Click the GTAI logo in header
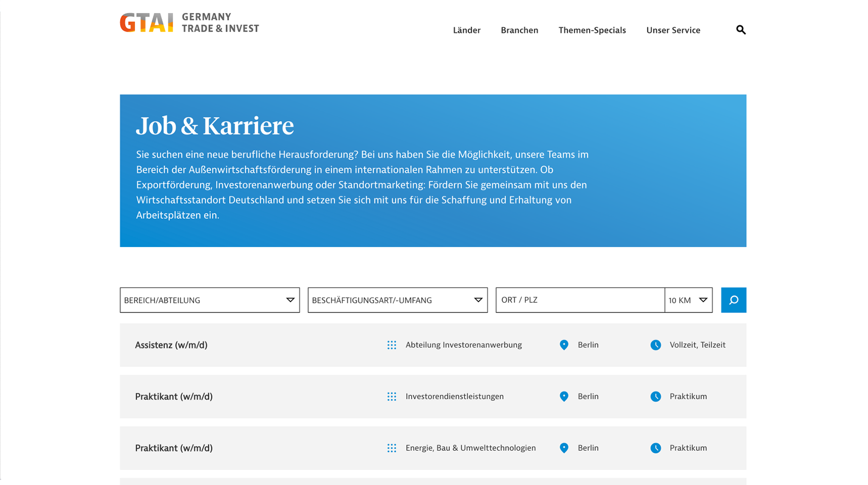 (x=189, y=23)
